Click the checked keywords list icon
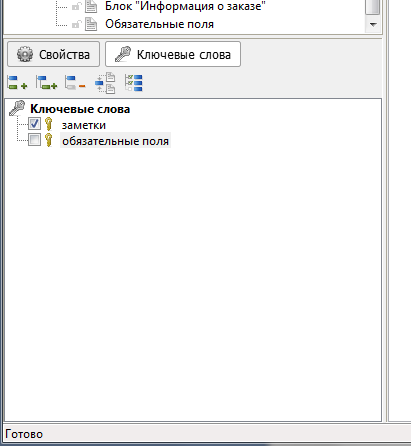The width and height of the screenshot is (411, 446). [x=134, y=82]
